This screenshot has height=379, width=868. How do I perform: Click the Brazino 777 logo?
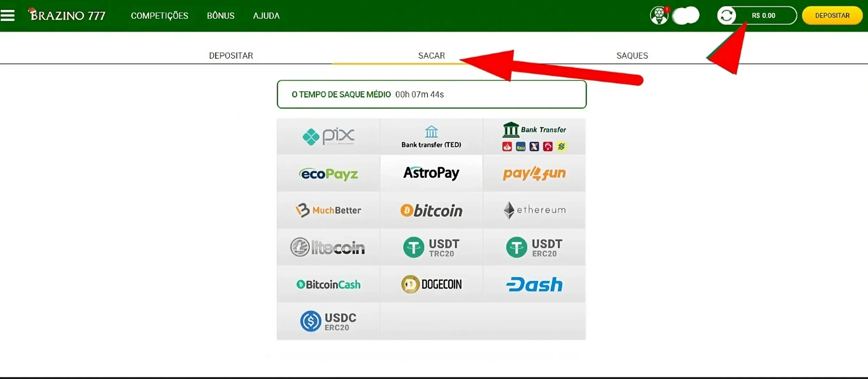(67, 15)
